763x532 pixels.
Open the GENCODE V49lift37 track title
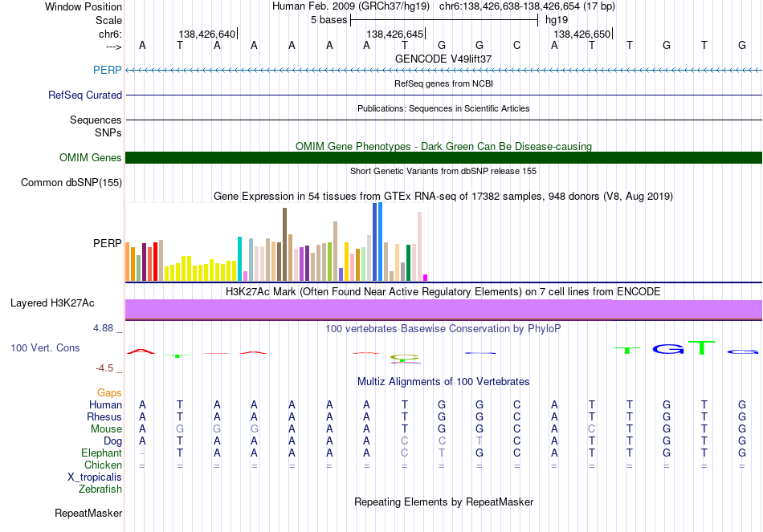(x=443, y=59)
